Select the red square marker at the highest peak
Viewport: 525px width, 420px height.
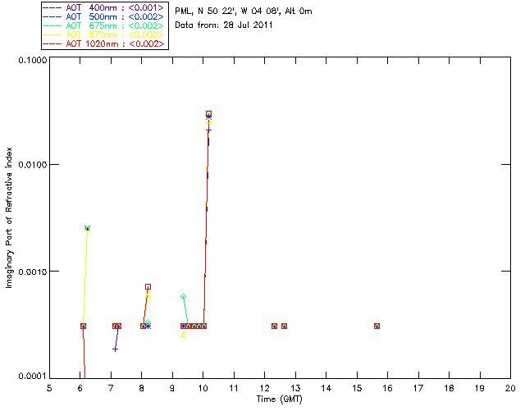pos(208,114)
